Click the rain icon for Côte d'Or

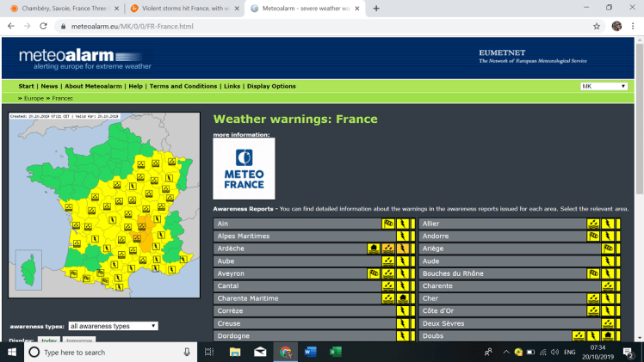click(x=593, y=310)
